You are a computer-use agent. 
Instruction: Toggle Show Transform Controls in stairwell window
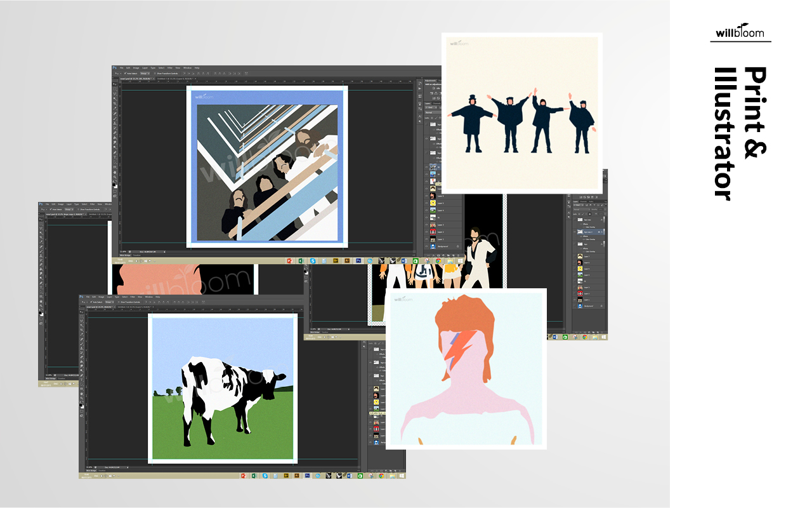155,74
